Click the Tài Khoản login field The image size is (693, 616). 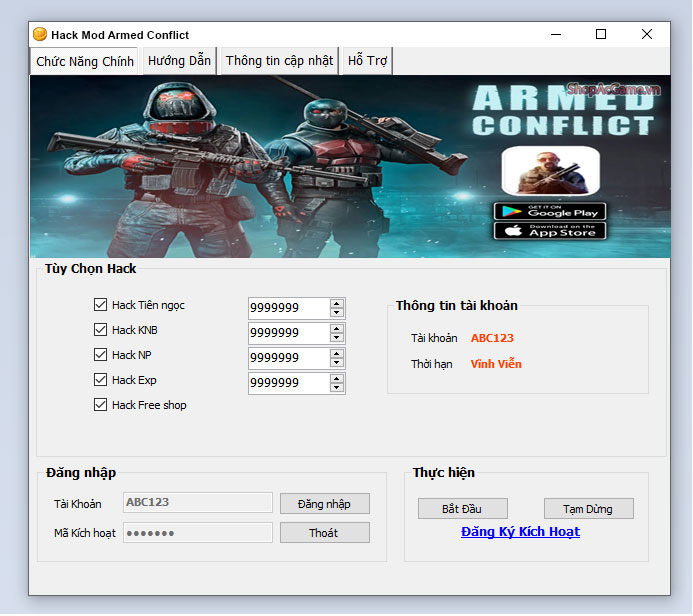click(198, 502)
